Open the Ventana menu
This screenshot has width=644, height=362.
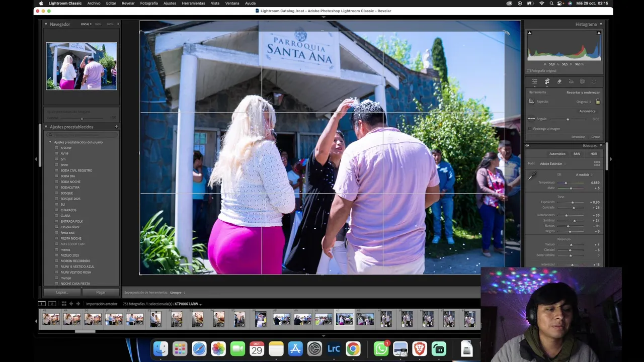point(232,3)
